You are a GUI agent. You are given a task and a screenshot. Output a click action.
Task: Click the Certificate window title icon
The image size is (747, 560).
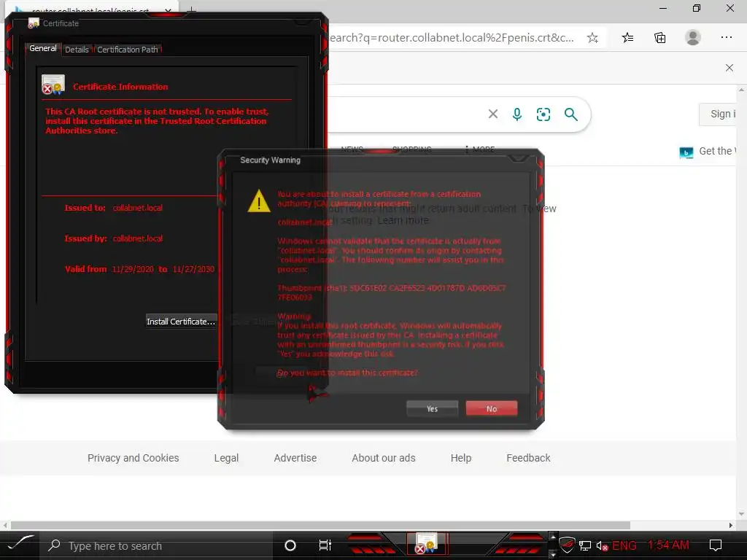[x=34, y=23]
